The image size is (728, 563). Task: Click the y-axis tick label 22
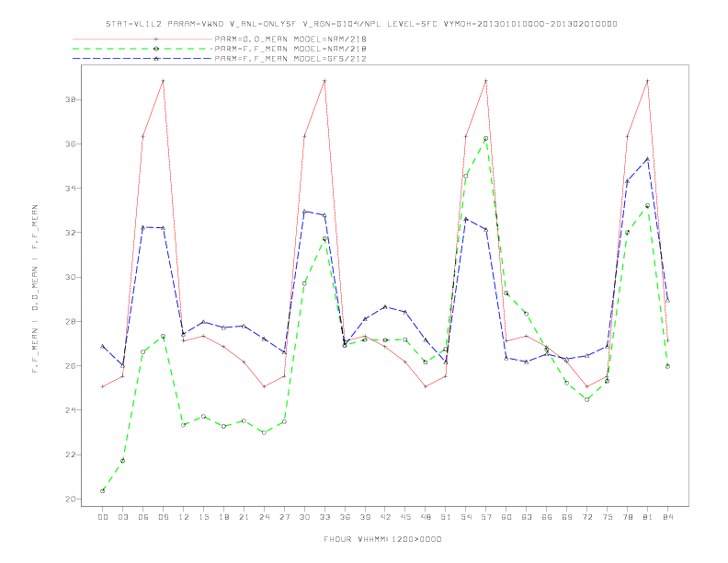[71, 454]
